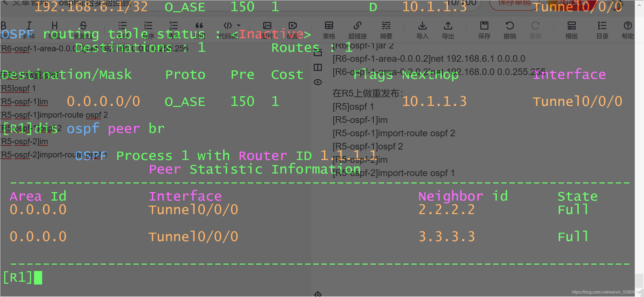Viewport: 644px width, 297px height.
Task: Toggle the video icon in toolbar
Action: [x=295, y=29]
